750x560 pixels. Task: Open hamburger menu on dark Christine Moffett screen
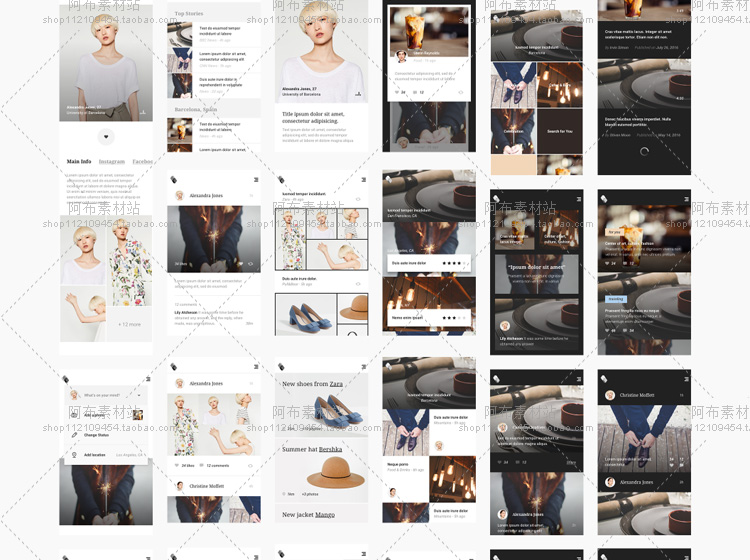[686, 379]
